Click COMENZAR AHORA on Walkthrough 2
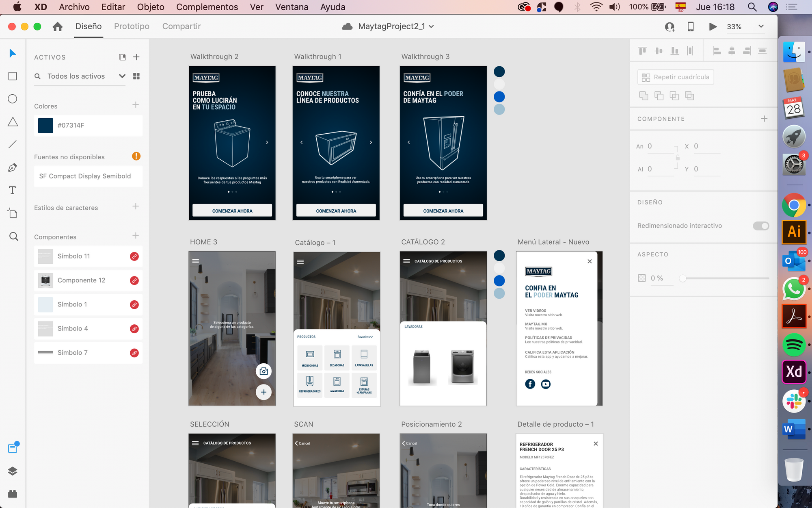 [232, 211]
